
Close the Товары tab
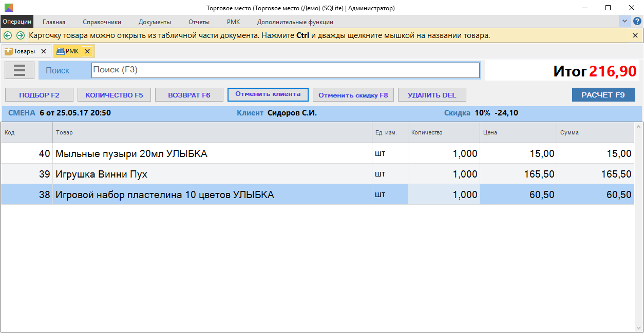44,51
